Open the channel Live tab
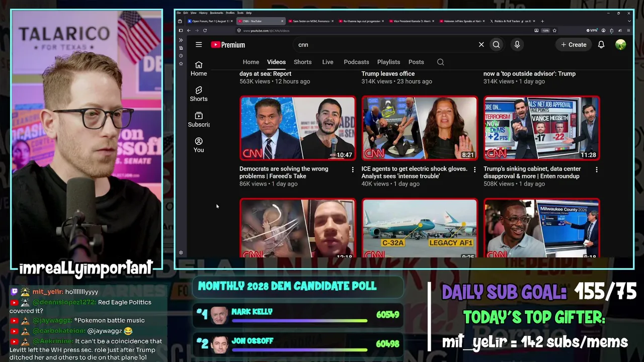 (x=328, y=62)
